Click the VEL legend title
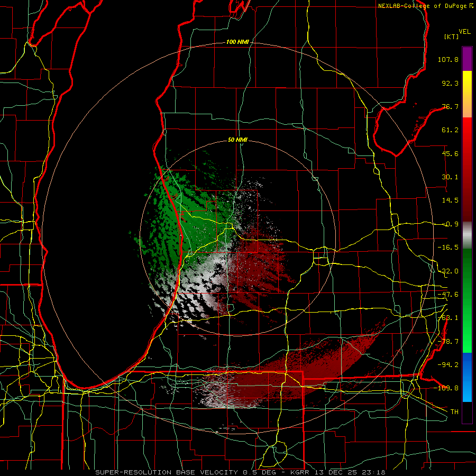Viewport: 476px width, 476px height. click(464, 32)
